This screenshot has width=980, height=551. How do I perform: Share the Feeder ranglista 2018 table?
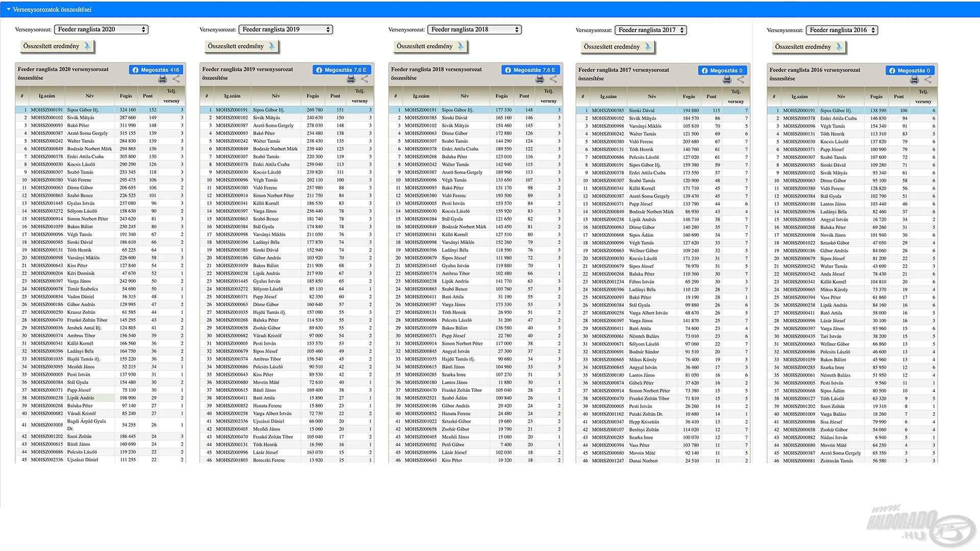pyautogui.click(x=553, y=79)
